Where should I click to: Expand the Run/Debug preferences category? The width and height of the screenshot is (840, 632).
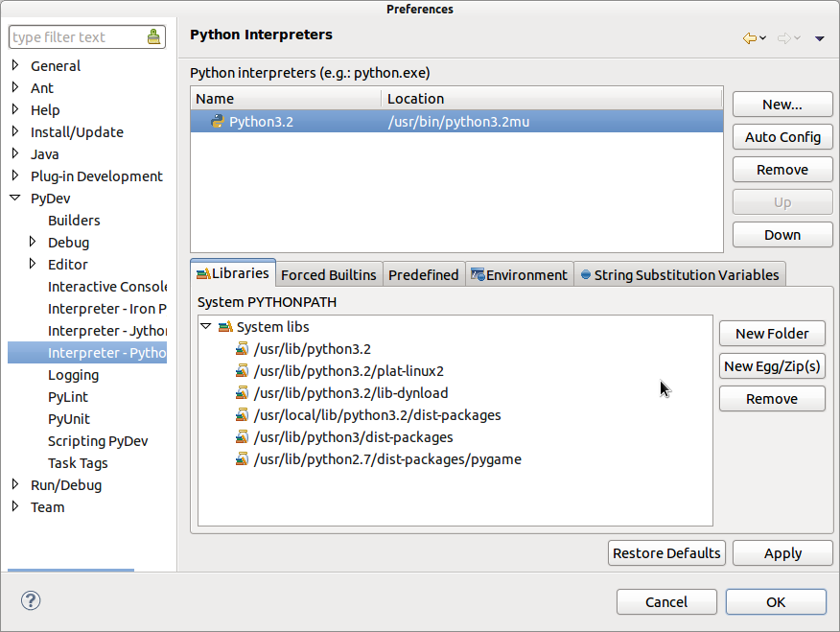click(15, 484)
